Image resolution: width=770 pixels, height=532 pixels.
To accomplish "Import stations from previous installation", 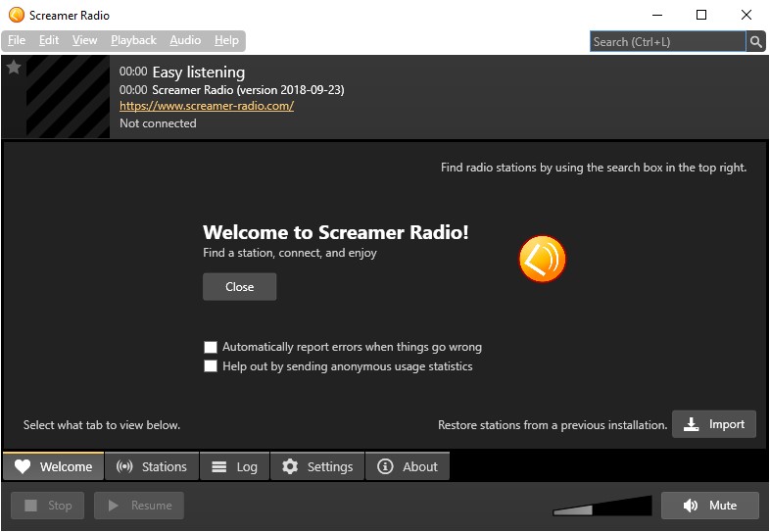I will coord(714,424).
